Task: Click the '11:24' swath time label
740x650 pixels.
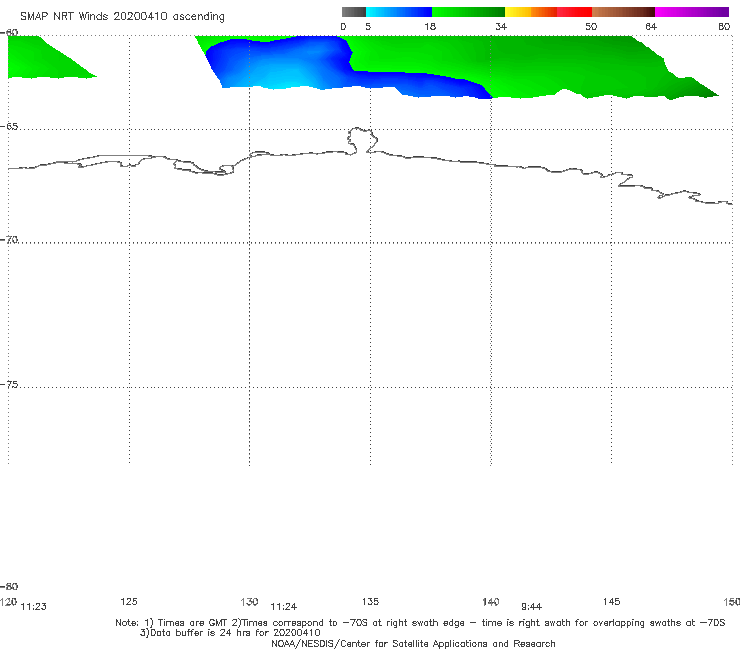Action: pos(284,607)
